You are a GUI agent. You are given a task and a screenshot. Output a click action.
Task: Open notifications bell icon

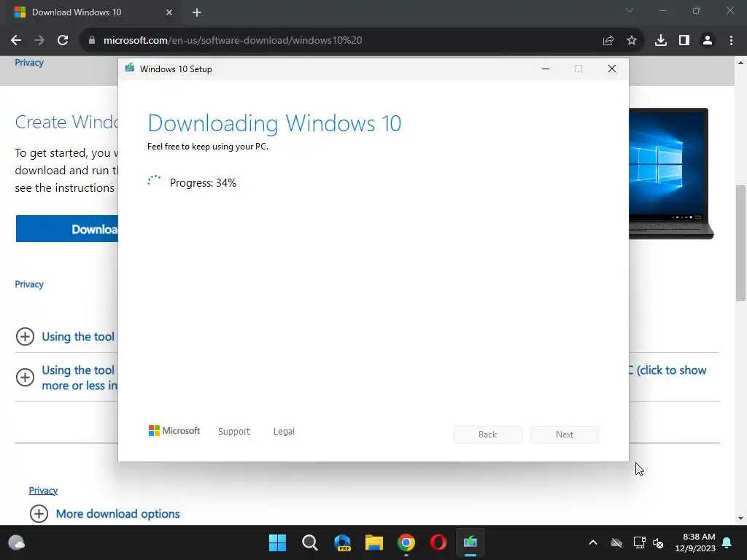coord(727,542)
